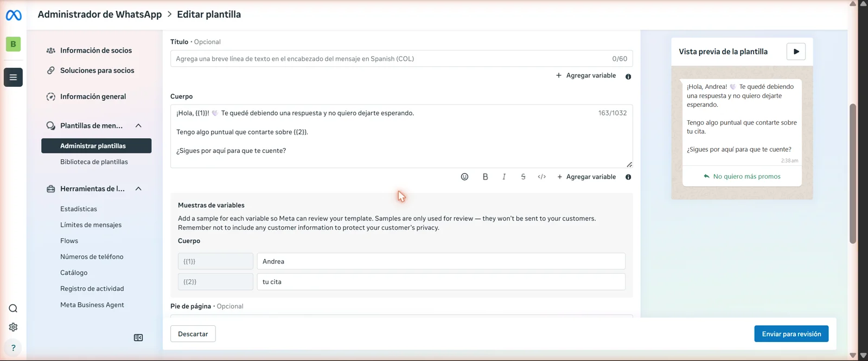This screenshot has width=868, height=361.
Task: Apply bold formatting to body text
Action: [485, 177]
